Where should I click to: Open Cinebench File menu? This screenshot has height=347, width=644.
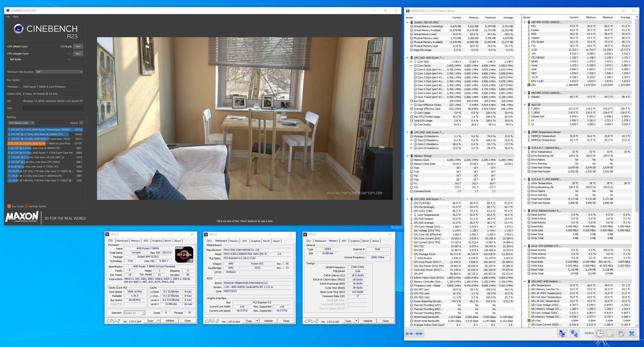coord(8,17)
